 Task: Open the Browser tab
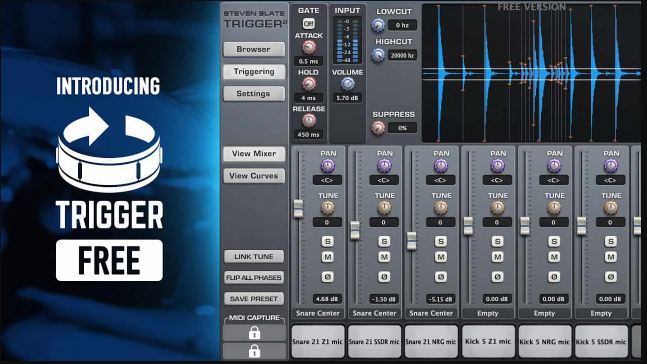point(254,49)
